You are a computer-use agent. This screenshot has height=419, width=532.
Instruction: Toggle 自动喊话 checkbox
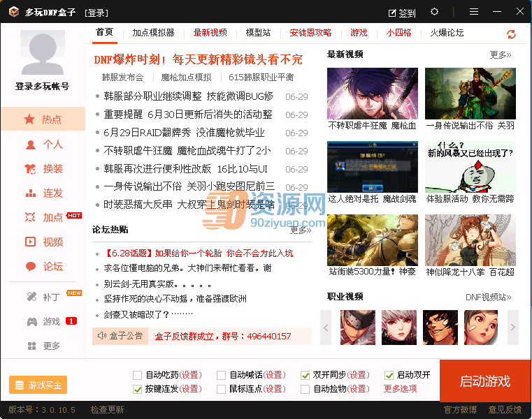[221, 375]
